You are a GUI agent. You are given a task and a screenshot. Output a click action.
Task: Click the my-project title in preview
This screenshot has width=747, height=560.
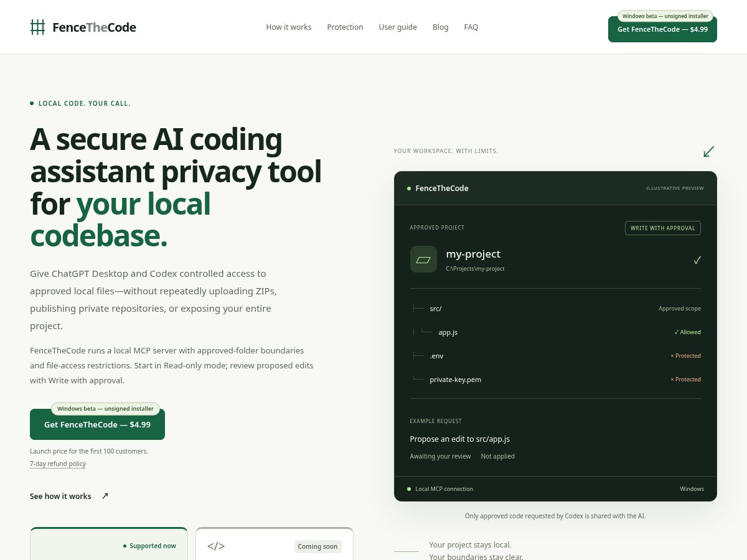coord(473,254)
